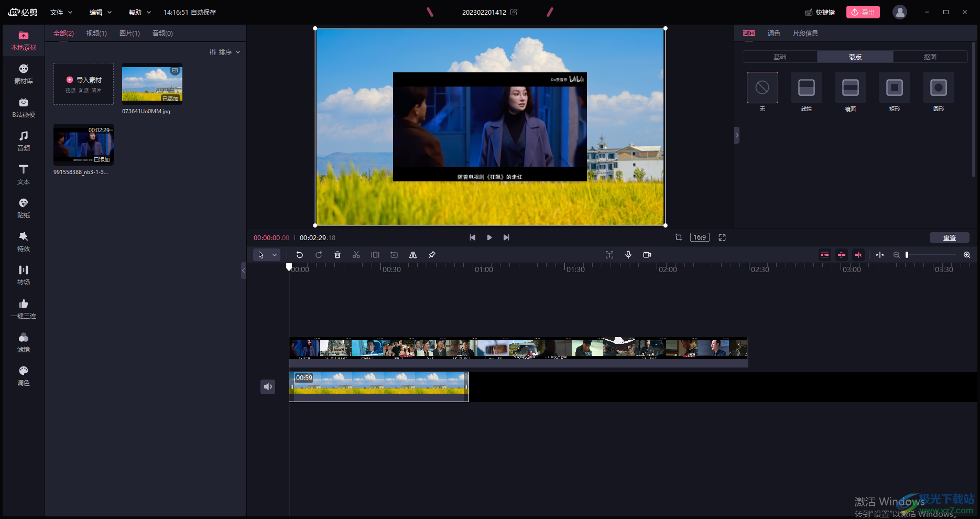Screen dimensions: 980x519
Task: Open the 帮助 help menu
Action: [140, 12]
